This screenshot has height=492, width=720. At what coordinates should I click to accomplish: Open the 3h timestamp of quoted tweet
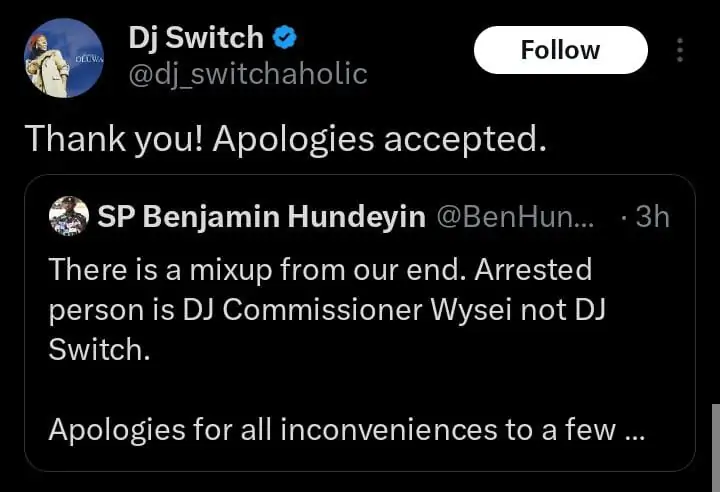[652, 217]
